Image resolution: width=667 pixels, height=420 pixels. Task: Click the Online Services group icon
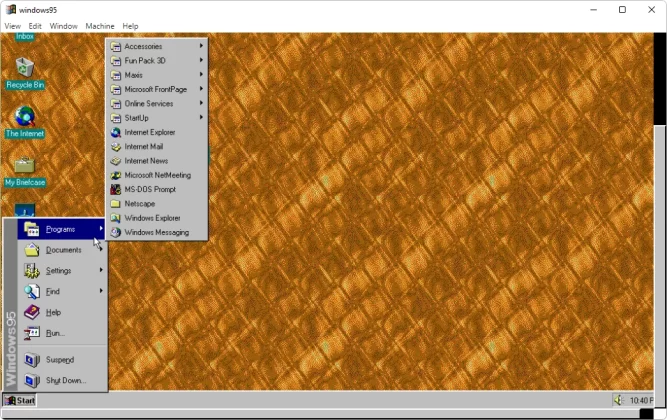(116, 103)
